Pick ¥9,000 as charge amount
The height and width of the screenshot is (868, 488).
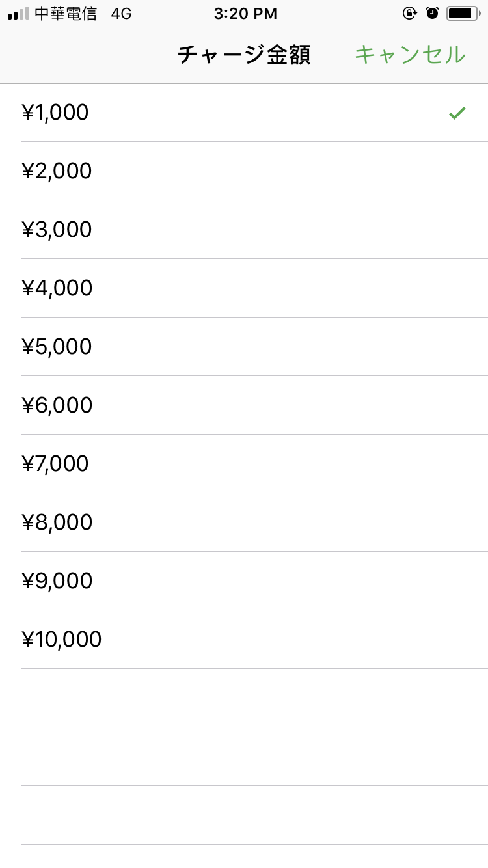[x=57, y=581]
